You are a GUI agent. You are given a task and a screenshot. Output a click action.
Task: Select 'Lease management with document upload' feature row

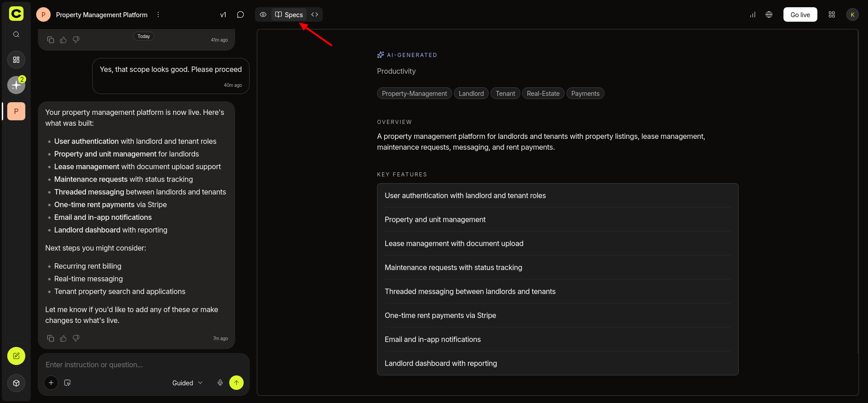tap(557, 243)
